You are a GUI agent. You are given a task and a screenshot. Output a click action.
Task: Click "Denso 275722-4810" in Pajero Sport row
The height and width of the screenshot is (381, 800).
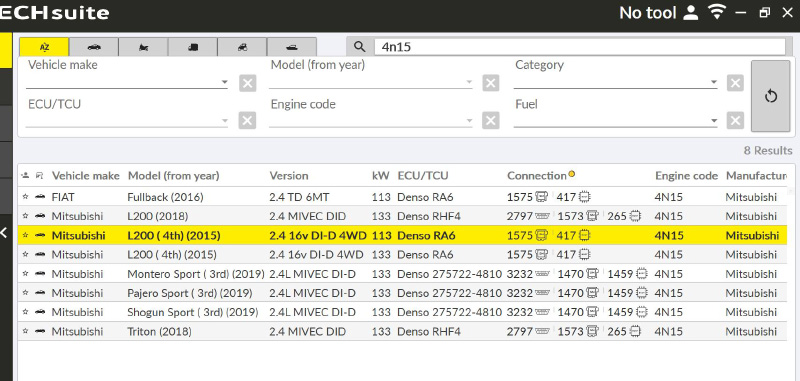[449, 293]
